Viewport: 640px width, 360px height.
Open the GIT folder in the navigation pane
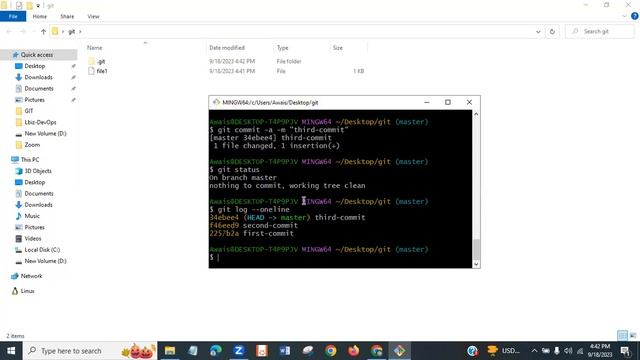[29, 111]
